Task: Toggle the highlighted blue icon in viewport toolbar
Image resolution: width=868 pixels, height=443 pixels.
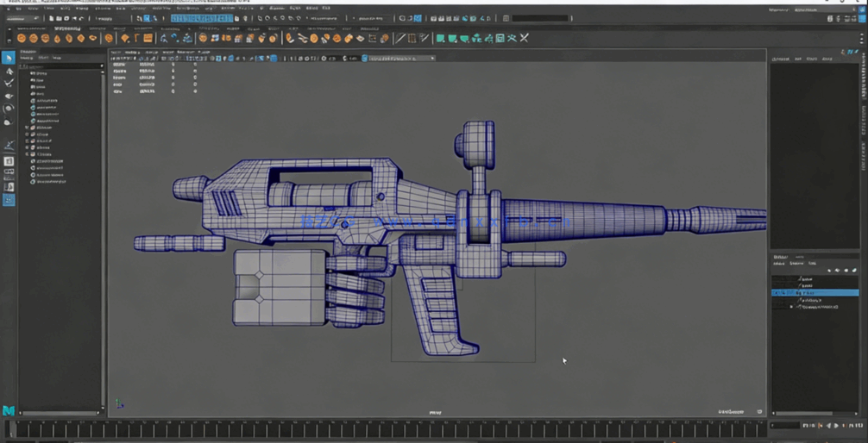Action: (x=274, y=59)
